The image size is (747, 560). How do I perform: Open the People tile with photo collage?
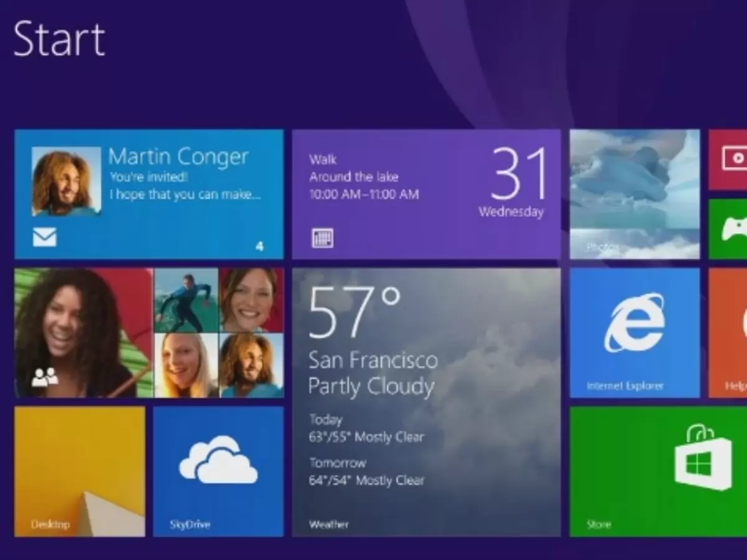(x=149, y=333)
